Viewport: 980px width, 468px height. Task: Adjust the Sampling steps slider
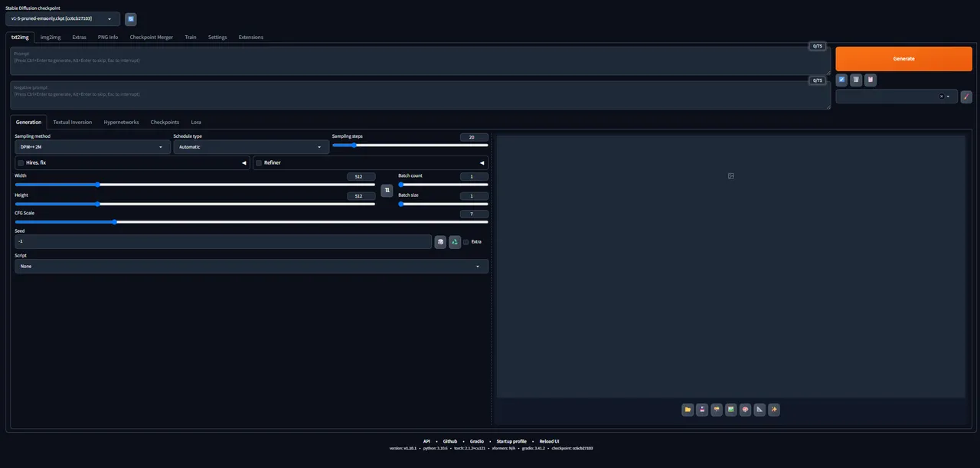pyautogui.click(x=410, y=145)
